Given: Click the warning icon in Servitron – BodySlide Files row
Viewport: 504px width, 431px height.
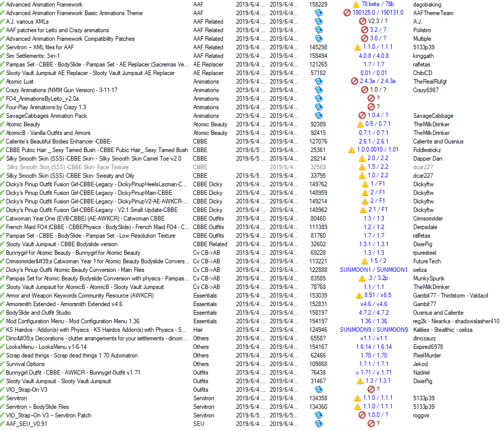Looking at the screenshot, I should [x=357, y=406].
